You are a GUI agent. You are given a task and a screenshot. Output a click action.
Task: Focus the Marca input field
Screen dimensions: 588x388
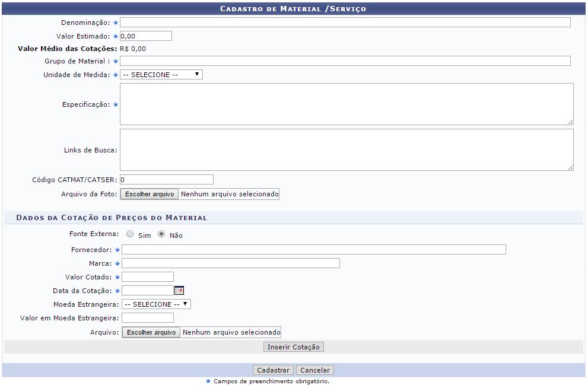[x=230, y=263]
